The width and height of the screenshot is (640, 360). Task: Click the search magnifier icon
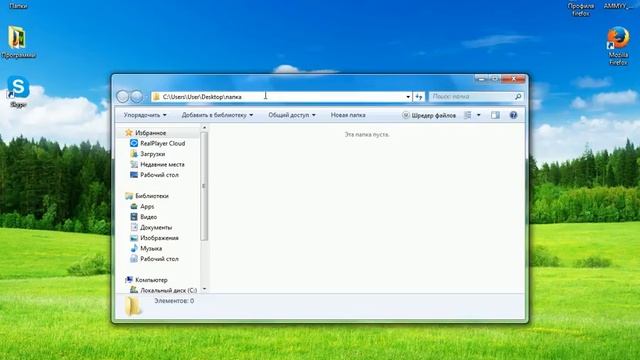click(x=518, y=97)
